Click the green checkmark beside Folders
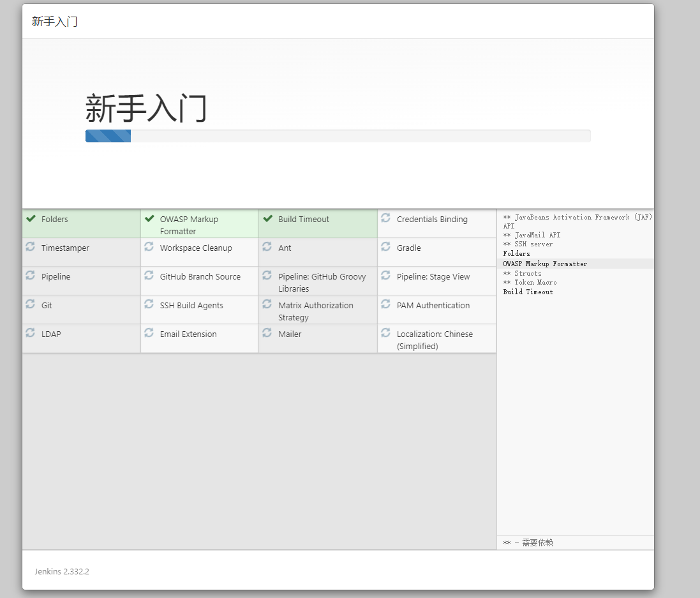This screenshot has width=700, height=598. point(31,219)
